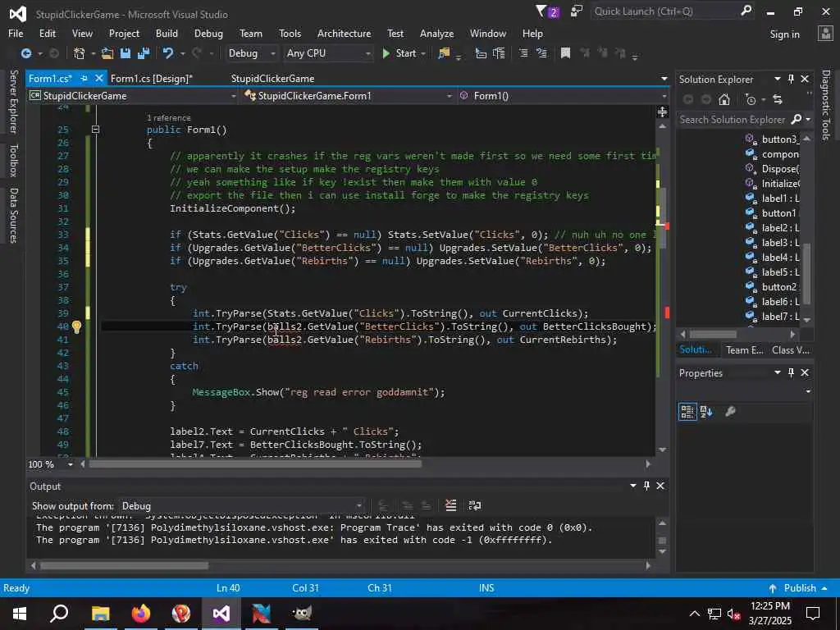Toggle auto hide pin on Solution Explorer
The height and width of the screenshot is (630, 840).
point(792,79)
